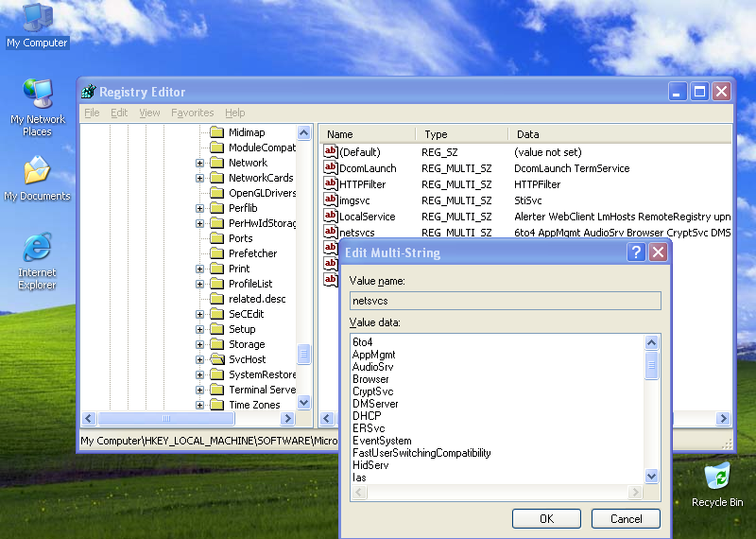The width and height of the screenshot is (756, 539).
Task: Expand the Time Zones key
Action: [199, 406]
